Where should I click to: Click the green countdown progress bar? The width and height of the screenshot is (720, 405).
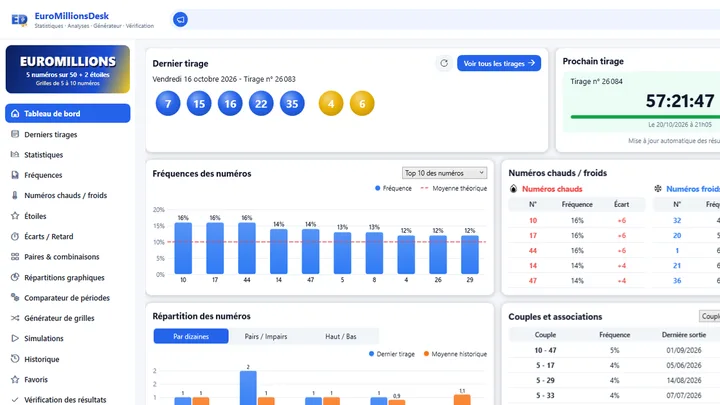(645, 117)
